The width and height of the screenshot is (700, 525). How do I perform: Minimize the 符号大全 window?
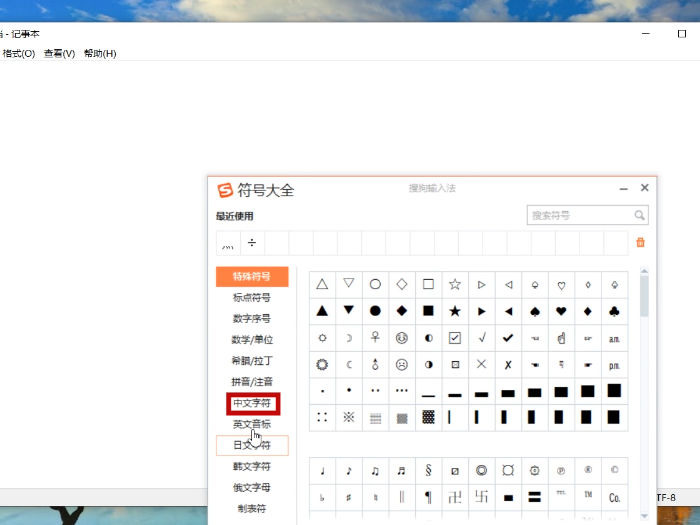(624, 189)
